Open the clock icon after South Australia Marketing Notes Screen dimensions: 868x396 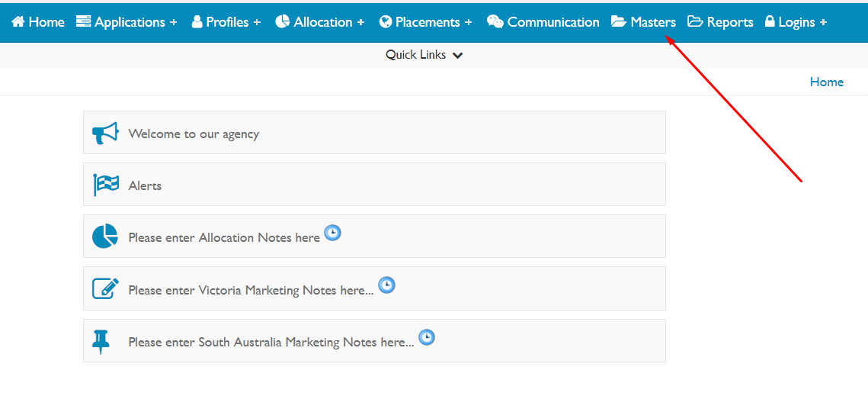pyautogui.click(x=426, y=337)
